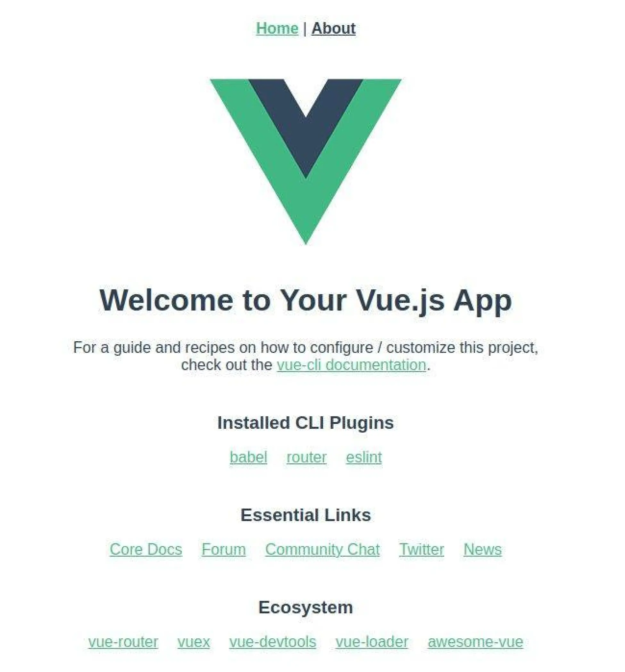Open the eslint plugin link
This screenshot has height=672, width=625.
[363, 457]
